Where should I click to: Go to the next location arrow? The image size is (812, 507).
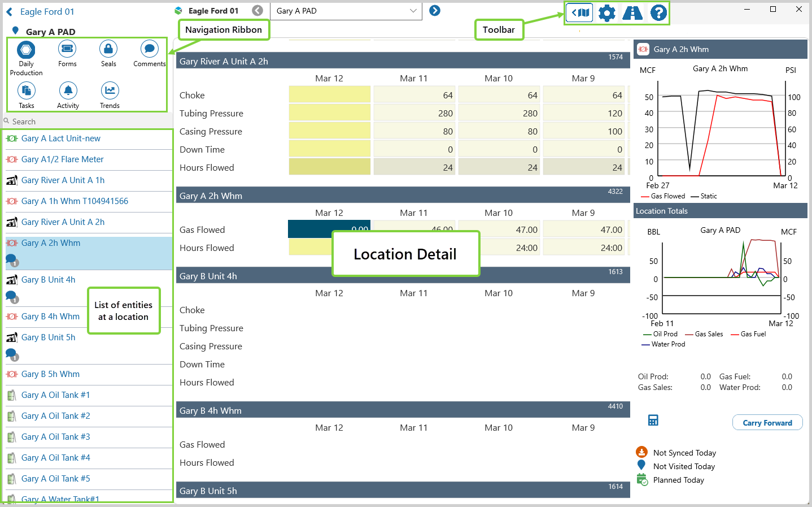[x=435, y=11]
